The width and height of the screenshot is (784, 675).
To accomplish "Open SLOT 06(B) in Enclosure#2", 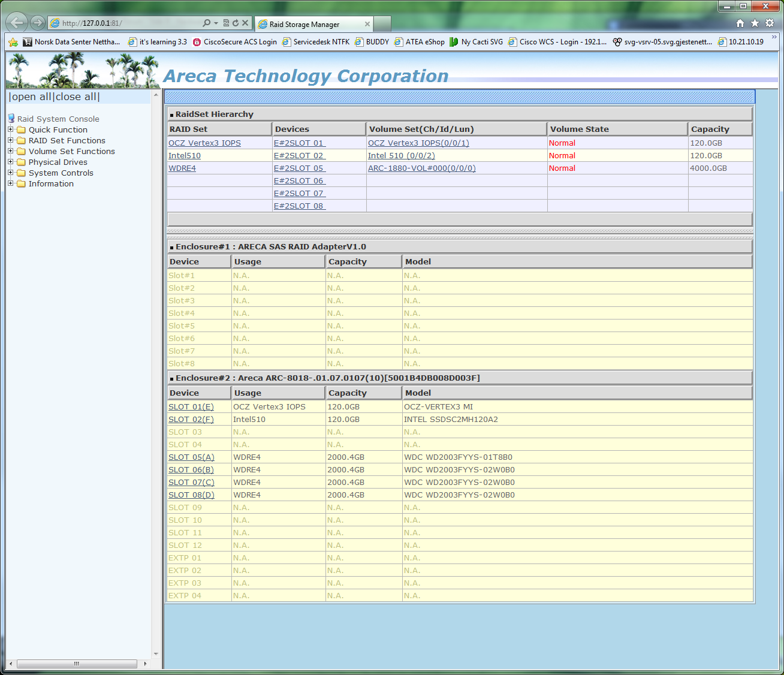I will [191, 469].
